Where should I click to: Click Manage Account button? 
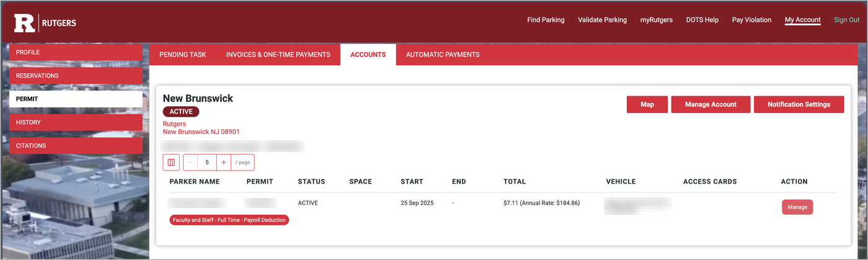point(711,104)
